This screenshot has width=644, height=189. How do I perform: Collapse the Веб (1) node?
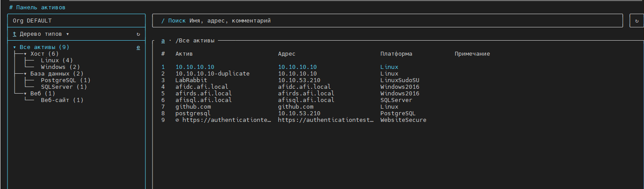25,94
